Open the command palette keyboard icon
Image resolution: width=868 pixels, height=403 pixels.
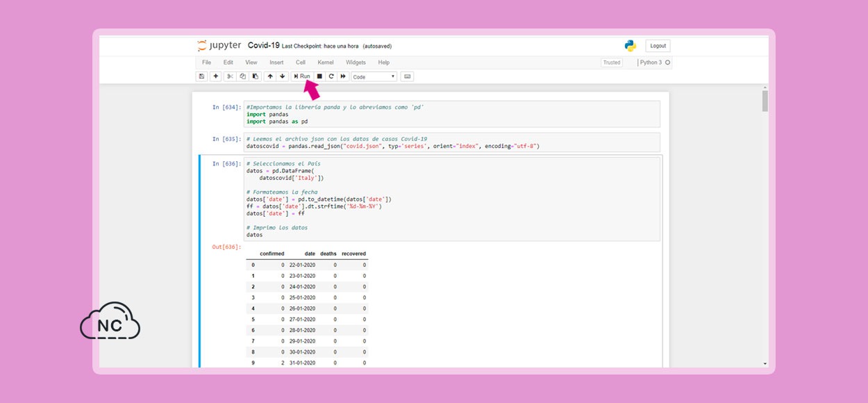408,76
